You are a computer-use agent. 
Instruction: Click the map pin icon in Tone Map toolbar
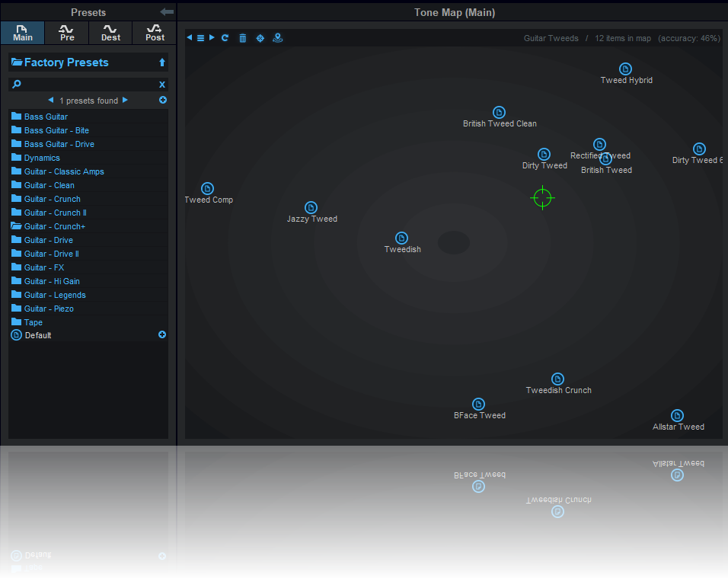pyautogui.click(x=278, y=38)
